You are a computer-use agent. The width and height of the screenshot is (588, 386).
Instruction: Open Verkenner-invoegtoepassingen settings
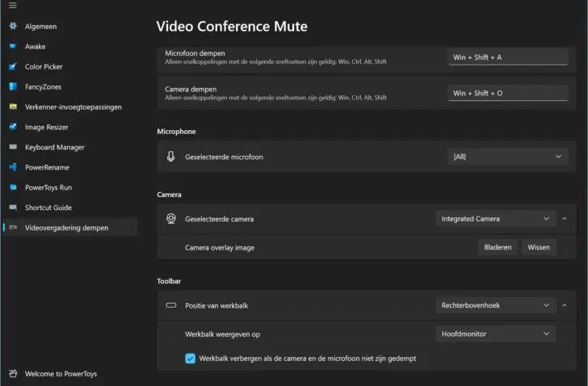point(69,107)
